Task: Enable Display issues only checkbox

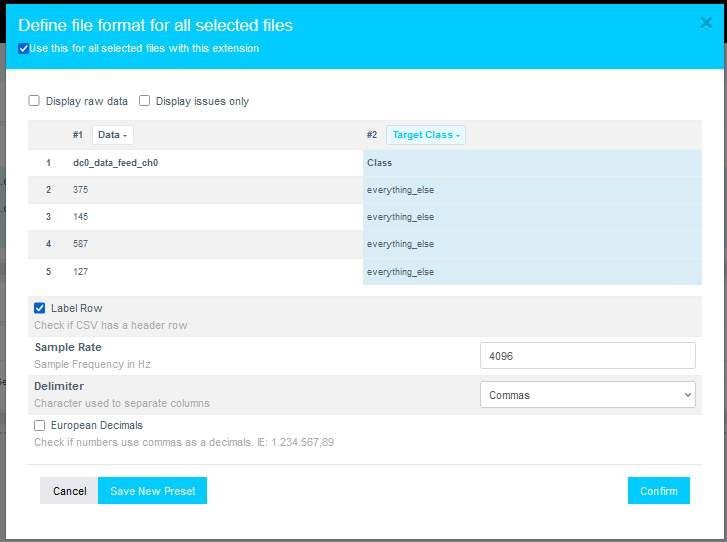Action: pos(145,101)
